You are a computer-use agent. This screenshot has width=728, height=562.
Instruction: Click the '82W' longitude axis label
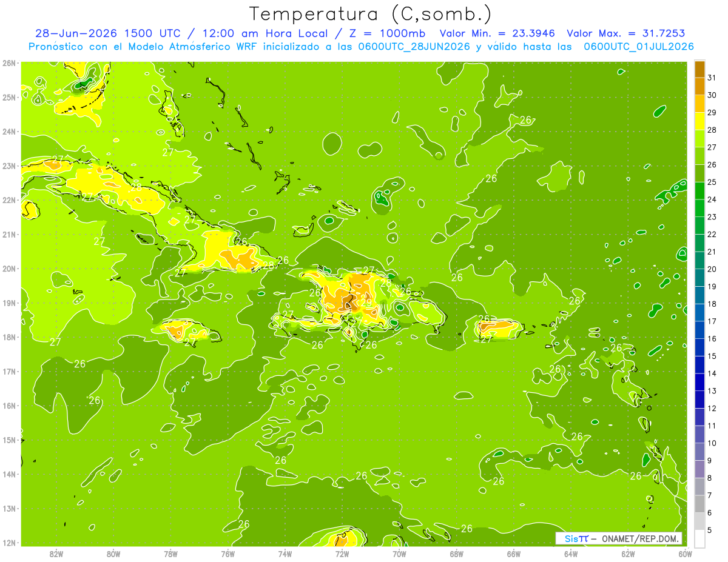coord(56,554)
